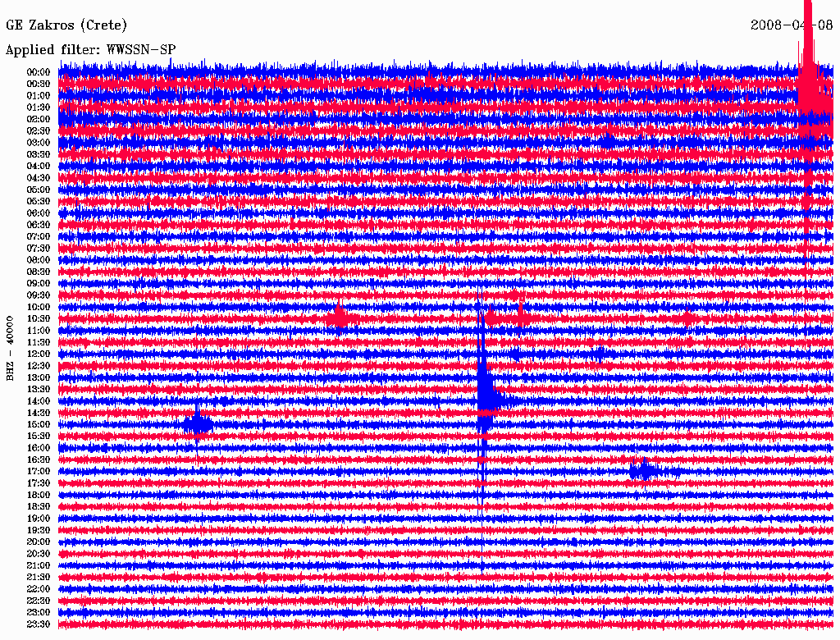Click the 07:30 time label
Viewport: 840px width, 640px height.
pos(39,248)
